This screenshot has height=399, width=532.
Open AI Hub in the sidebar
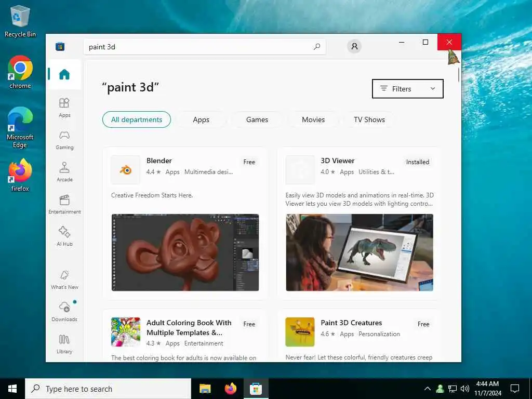(64, 236)
